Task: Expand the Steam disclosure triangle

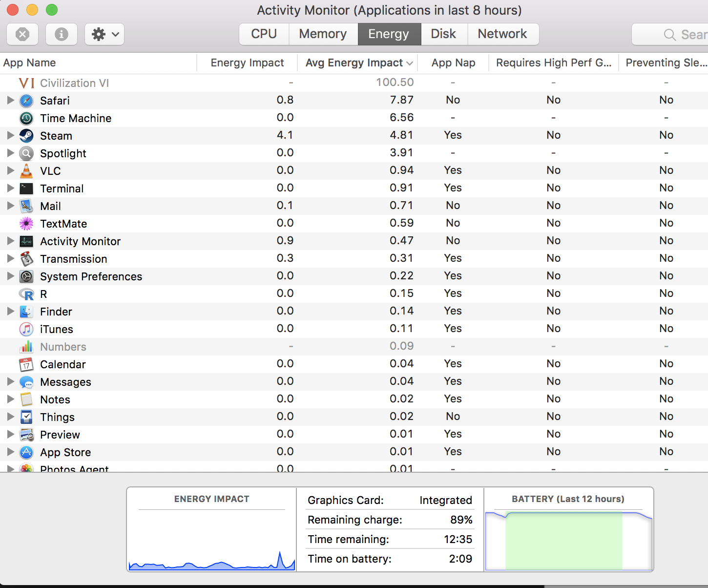Action: tap(10, 135)
